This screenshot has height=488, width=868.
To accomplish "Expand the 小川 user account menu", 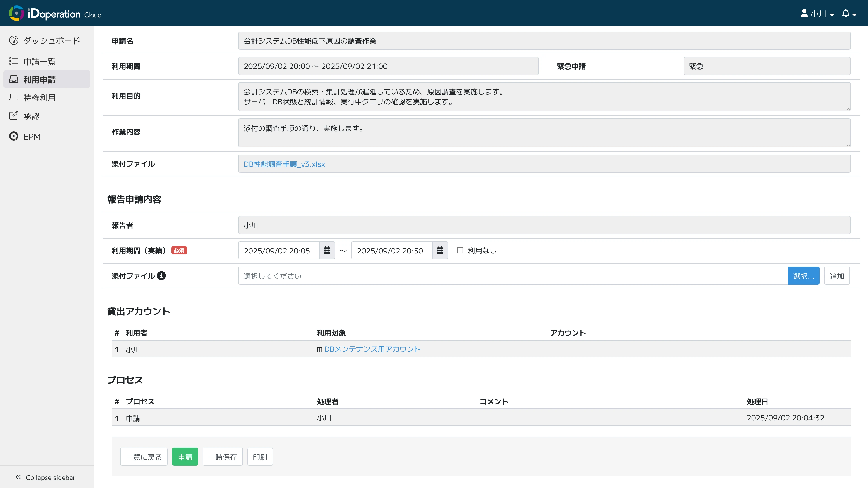I will tap(817, 14).
